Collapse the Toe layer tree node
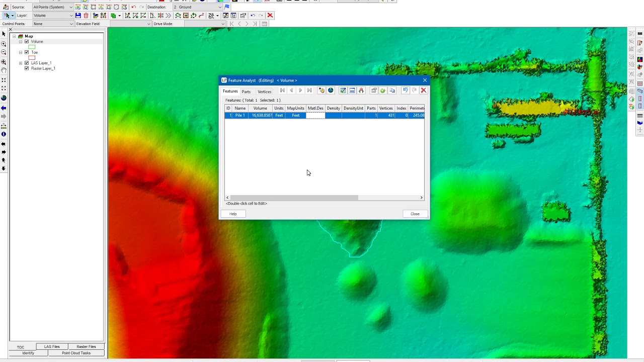This screenshot has height=362, width=644. tap(21, 52)
